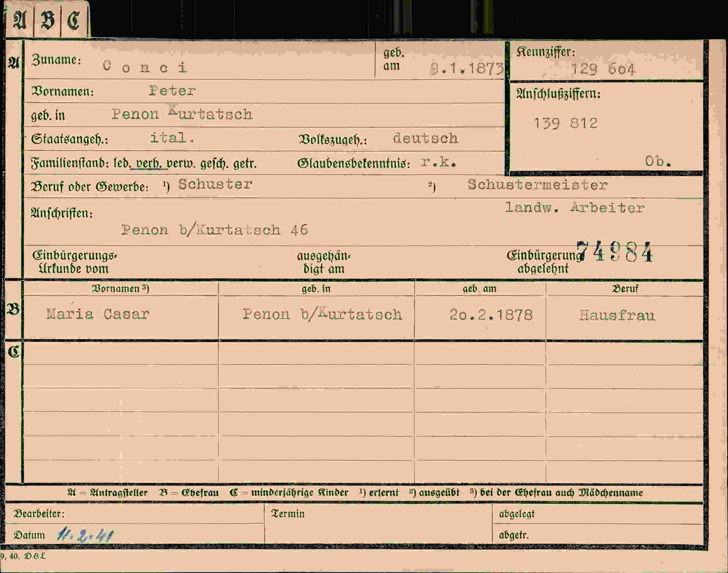Click wife's birth date 20.2.1878
The height and width of the screenshot is (573, 728).
[491, 315]
